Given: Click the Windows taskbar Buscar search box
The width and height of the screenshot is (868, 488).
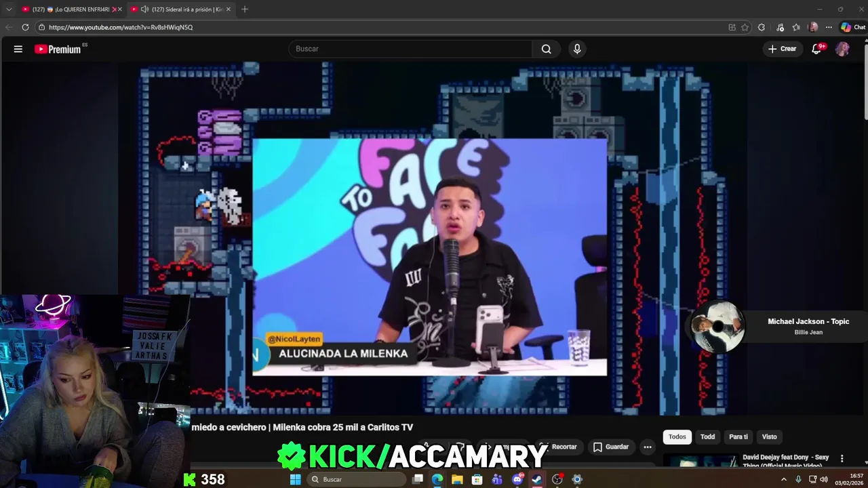Looking at the screenshot, I should pos(356,479).
